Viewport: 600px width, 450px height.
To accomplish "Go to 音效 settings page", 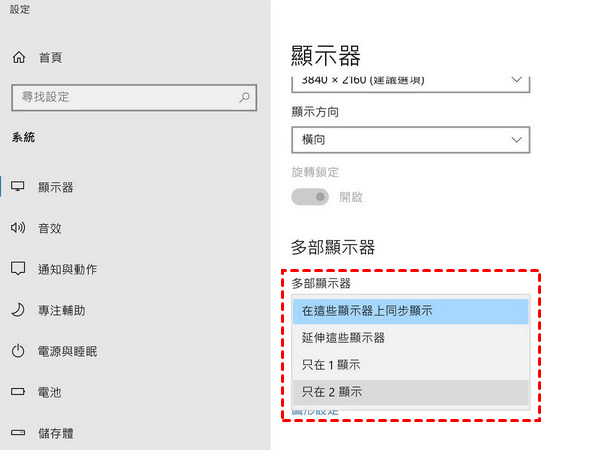I will coord(50,228).
